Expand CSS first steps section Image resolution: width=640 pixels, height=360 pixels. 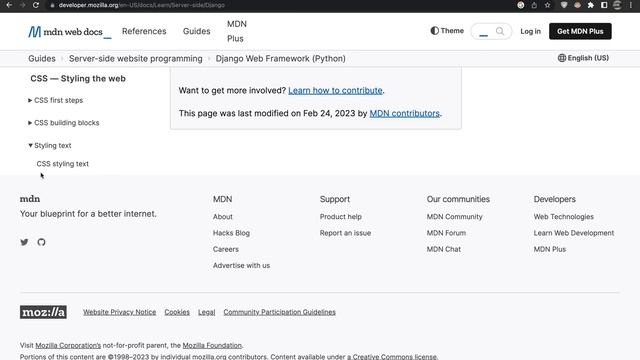pos(56,100)
